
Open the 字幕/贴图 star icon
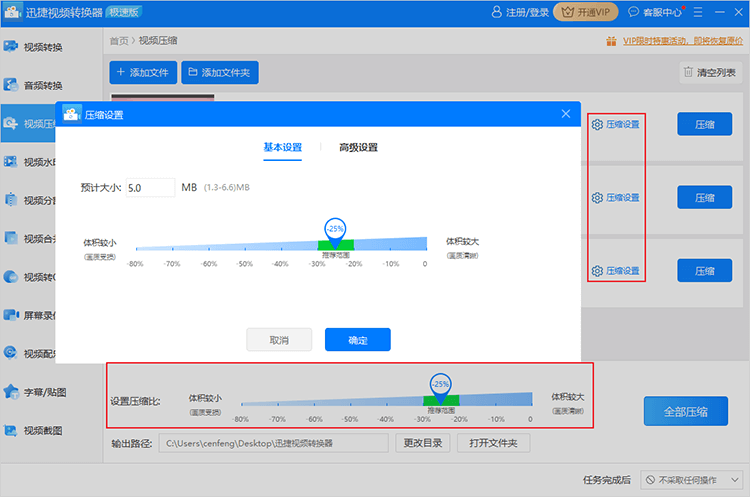[11, 391]
